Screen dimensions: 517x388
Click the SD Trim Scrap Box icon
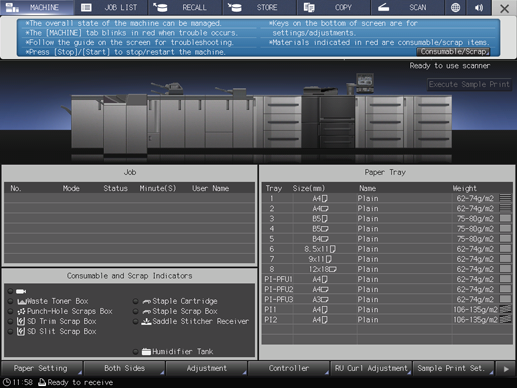[x=21, y=321]
